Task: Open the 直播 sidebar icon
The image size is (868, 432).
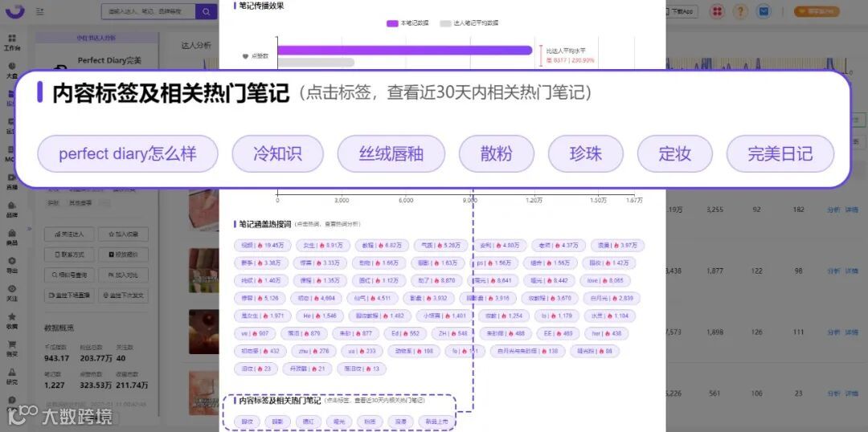Action: pyautogui.click(x=11, y=181)
